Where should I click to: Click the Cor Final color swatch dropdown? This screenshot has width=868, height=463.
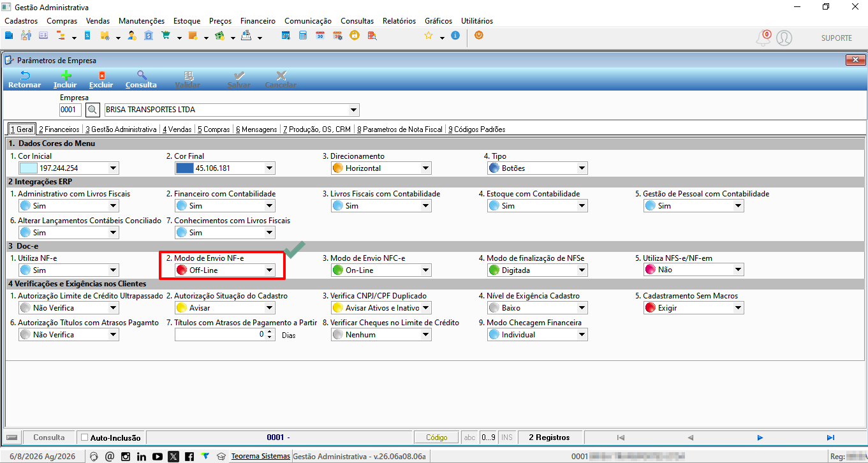tap(225, 168)
